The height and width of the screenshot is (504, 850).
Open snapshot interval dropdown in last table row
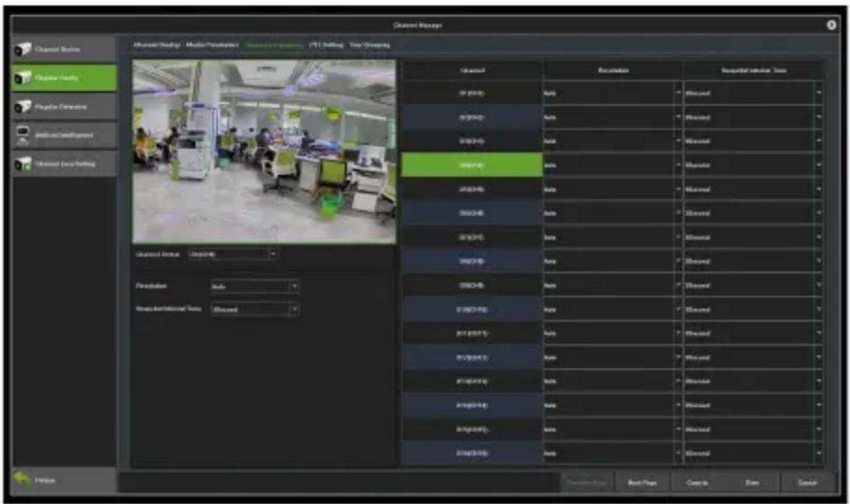pyautogui.click(x=753, y=453)
